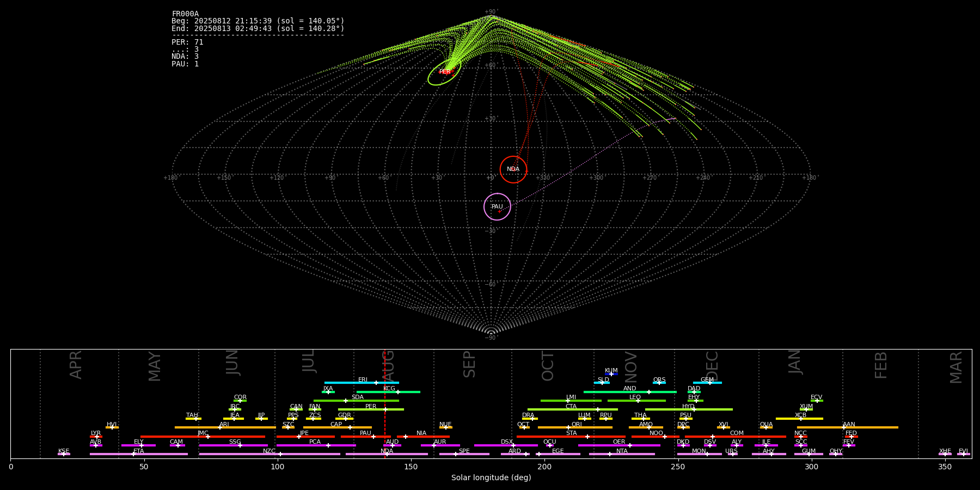Click the ARI shower label
This screenshot has width=980, height=490.
tap(224, 425)
